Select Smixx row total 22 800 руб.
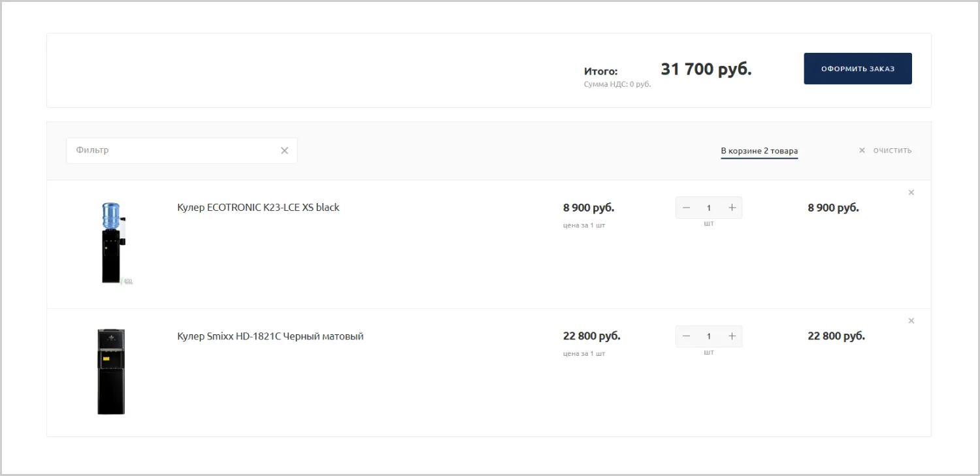The width and height of the screenshot is (980, 476). [836, 336]
